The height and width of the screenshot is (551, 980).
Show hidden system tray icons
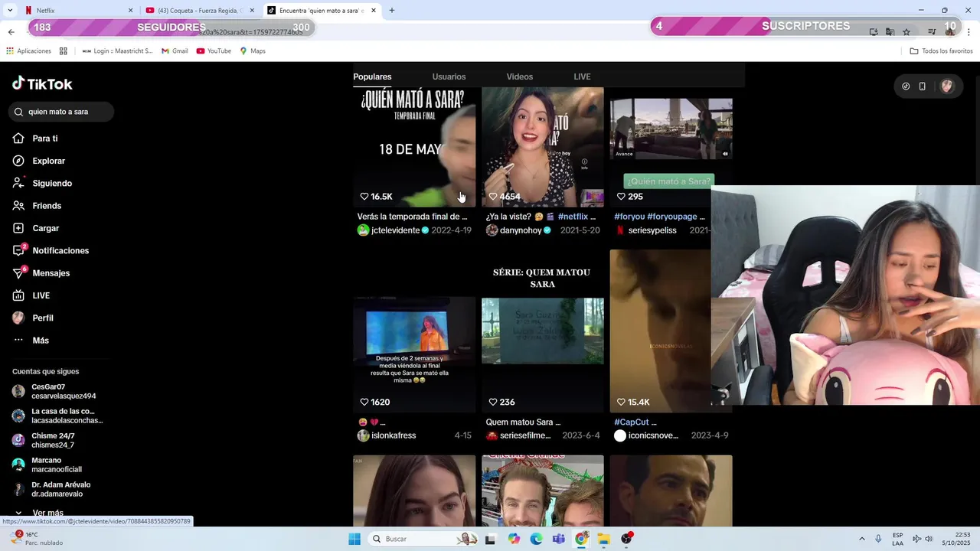(861, 539)
